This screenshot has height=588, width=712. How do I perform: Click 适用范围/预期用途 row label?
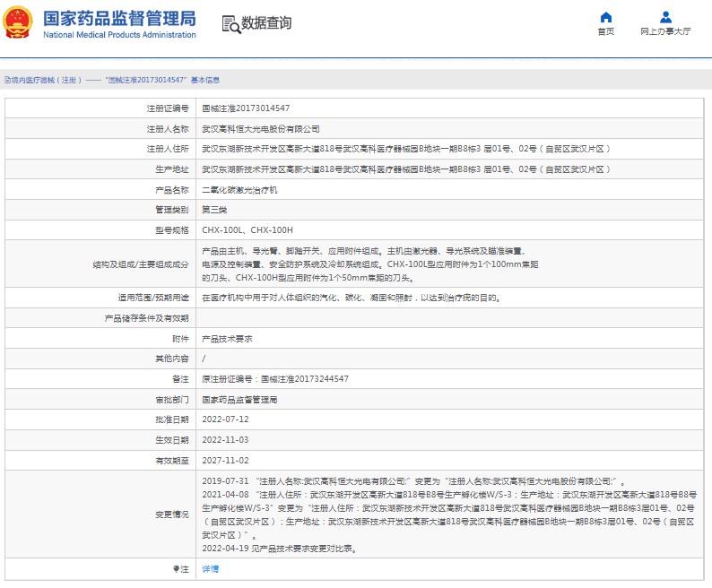click(x=153, y=298)
